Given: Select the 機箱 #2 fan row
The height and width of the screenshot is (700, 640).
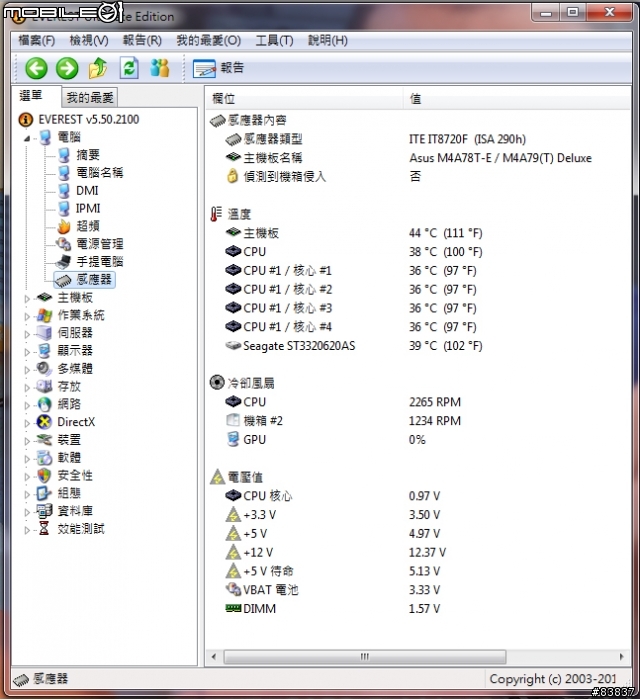Looking at the screenshot, I should [418, 421].
